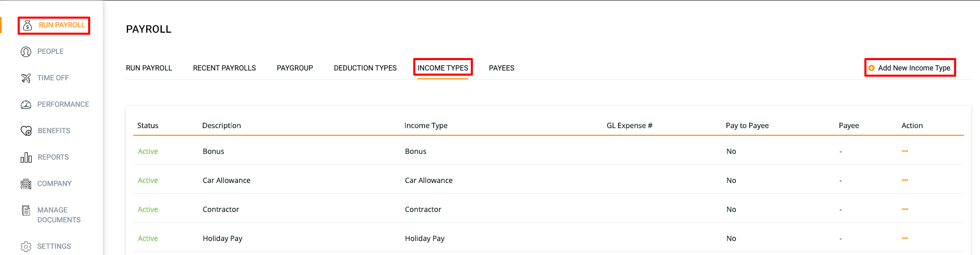This screenshot has width=980, height=255.
Task: Click the Settings gear icon
Action: click(x=26, y=246)
